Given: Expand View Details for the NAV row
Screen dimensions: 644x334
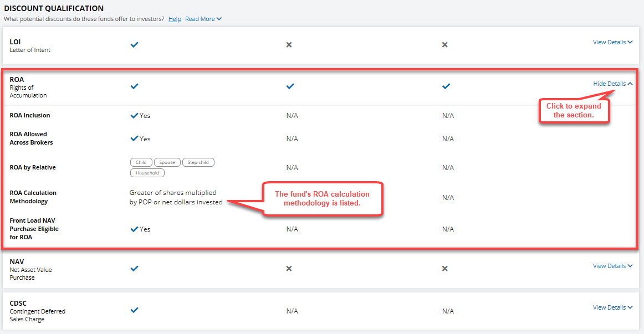Looking at the screenshot, I should point(612,265).
